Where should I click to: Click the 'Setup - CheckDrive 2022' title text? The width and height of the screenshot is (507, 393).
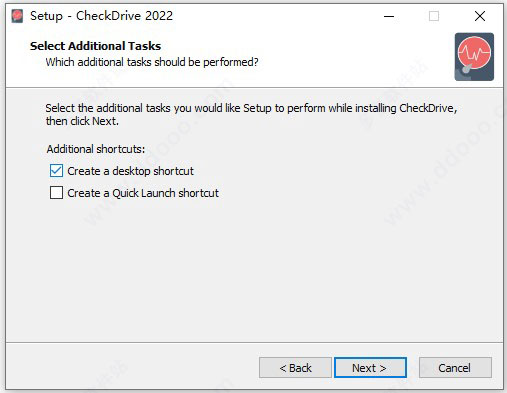[x=101, y=16]
